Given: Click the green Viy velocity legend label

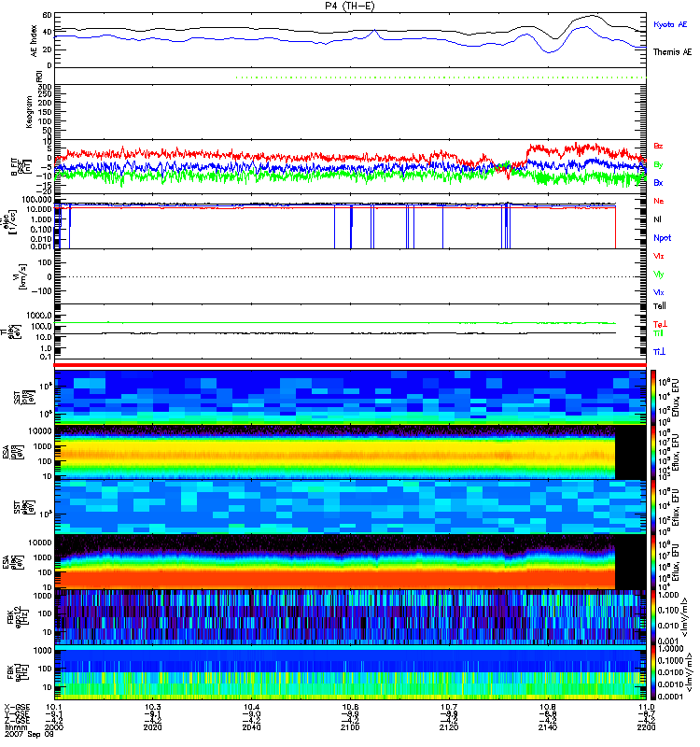Looking at the screenshot, I should coord(659,275).
